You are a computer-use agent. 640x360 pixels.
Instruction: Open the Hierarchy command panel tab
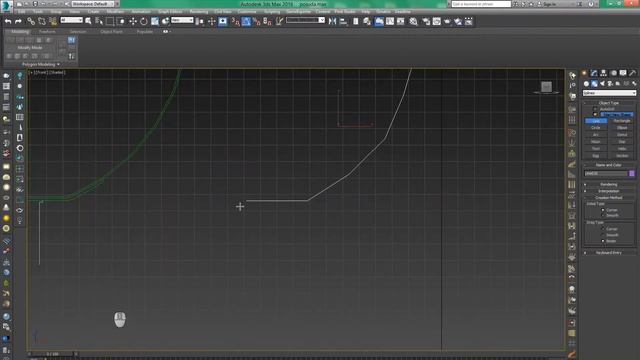click(x=603, y=73)
